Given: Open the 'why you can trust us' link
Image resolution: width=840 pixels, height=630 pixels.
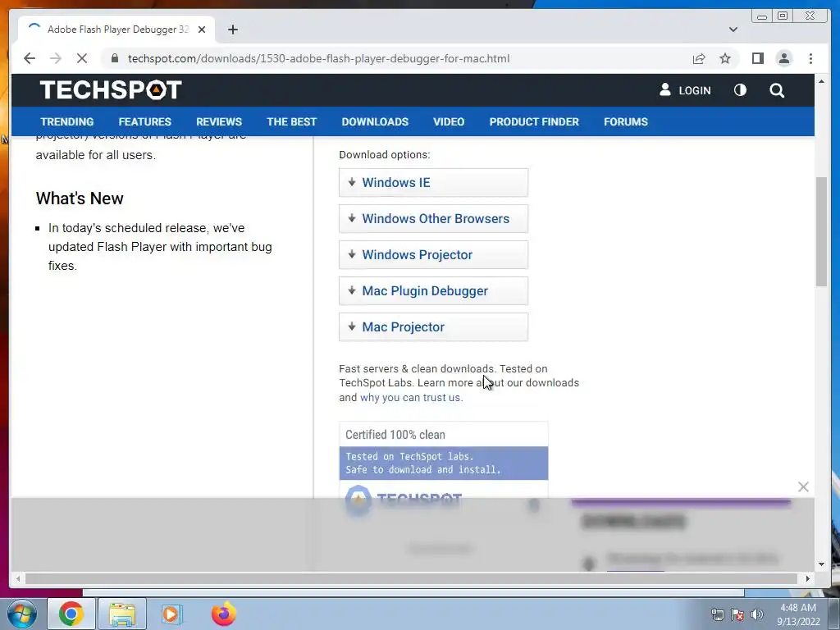Looking at the screenshot, I should tap(411, 398).
